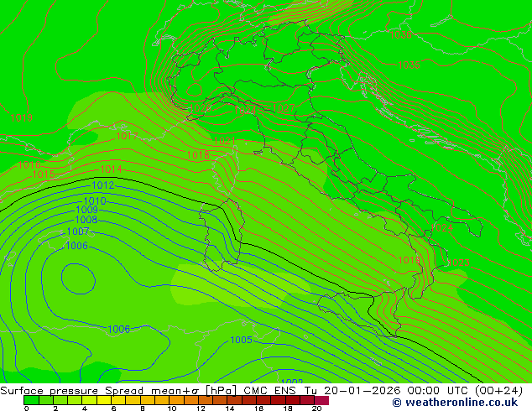The width and height of the screenshot is (532, 411).
Task: Click the first bright green legend swatch
Action: [x=31, y=400]
